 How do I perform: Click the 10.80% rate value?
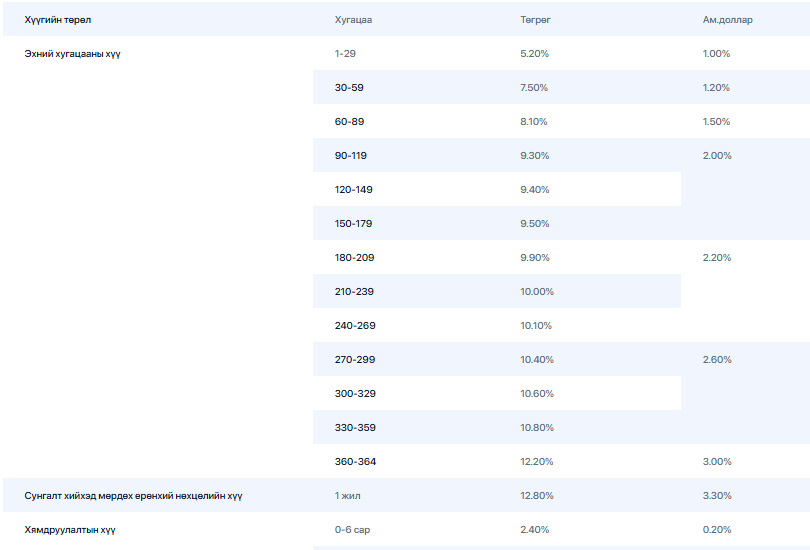537,427
